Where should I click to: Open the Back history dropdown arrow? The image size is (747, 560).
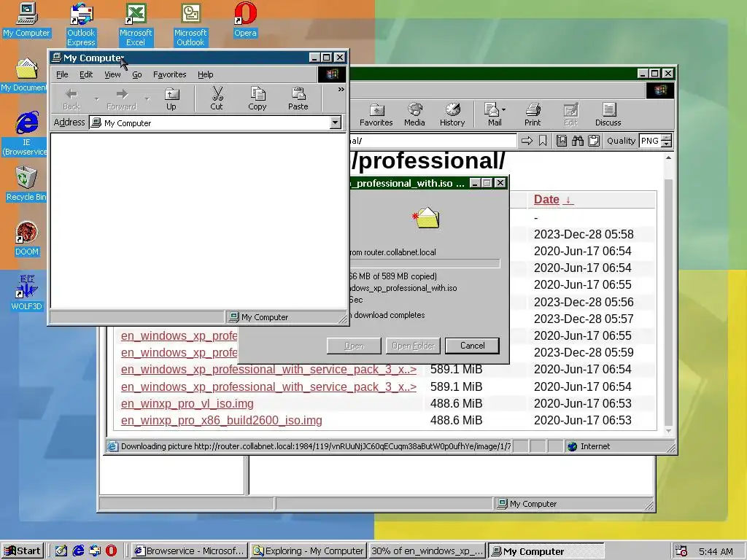tap(97, 99)
